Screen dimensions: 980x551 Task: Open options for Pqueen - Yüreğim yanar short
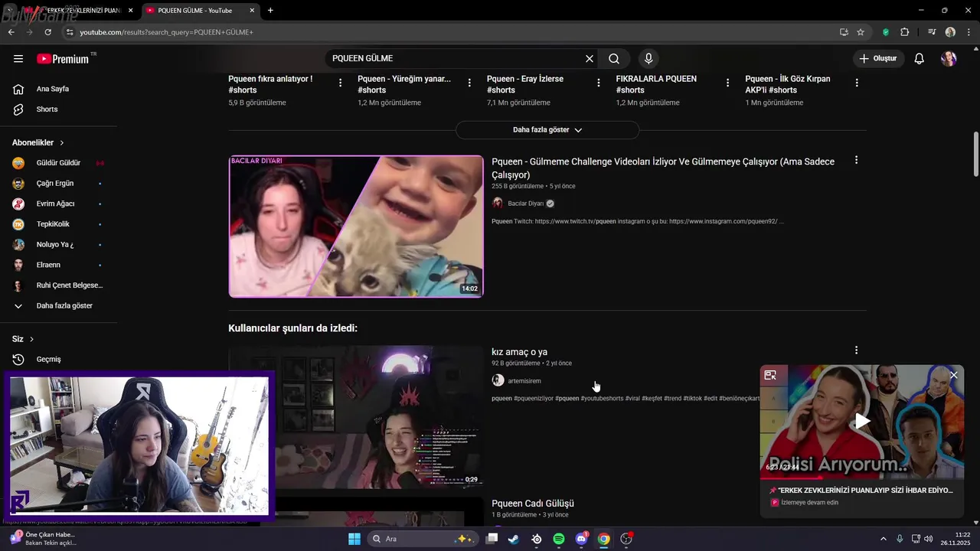coord(470,83)
